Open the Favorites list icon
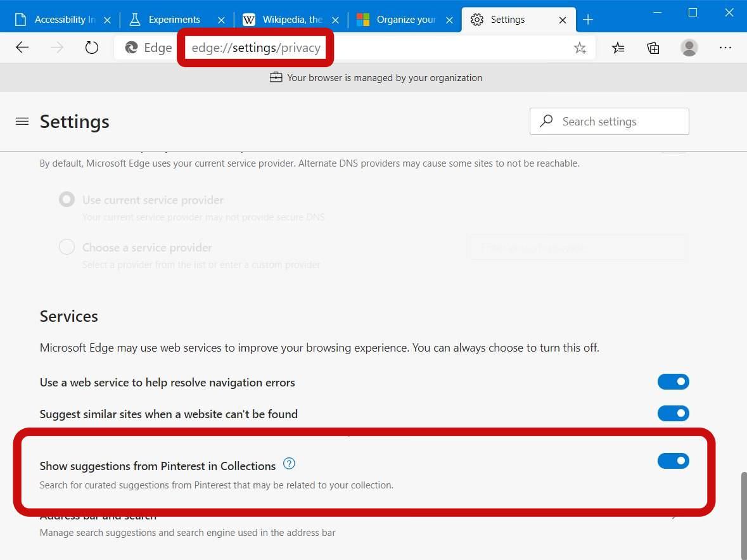Screen dimensions: 747x560 (x=618, y=48)
